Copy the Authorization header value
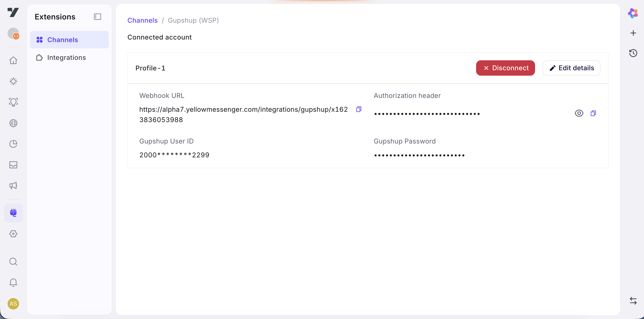The width and height of the screenshot is (644, 319). [593, 113]
